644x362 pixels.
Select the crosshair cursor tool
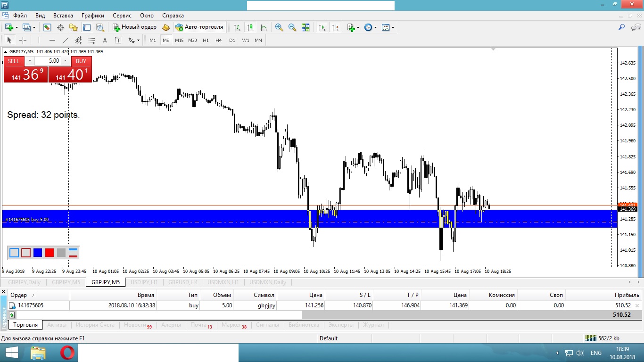tap(23, 41)
